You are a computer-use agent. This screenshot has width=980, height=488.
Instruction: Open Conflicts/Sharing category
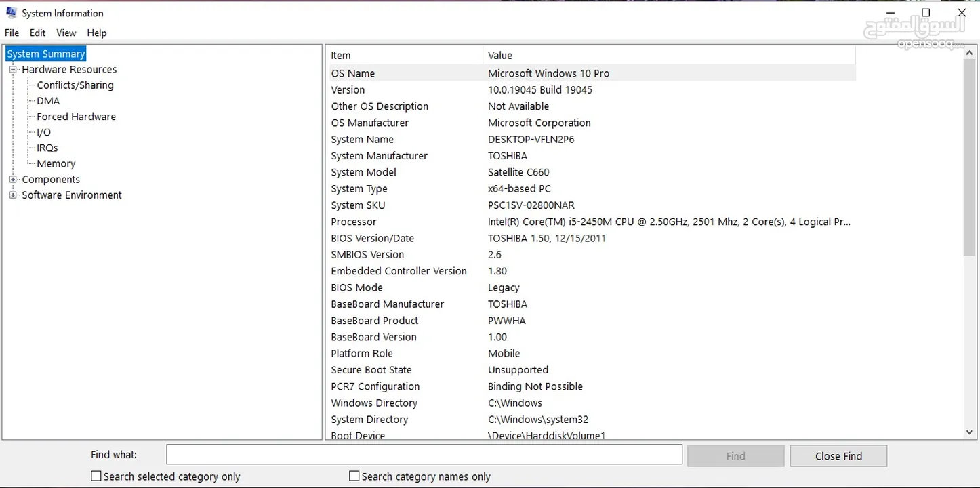pos(75,85)
